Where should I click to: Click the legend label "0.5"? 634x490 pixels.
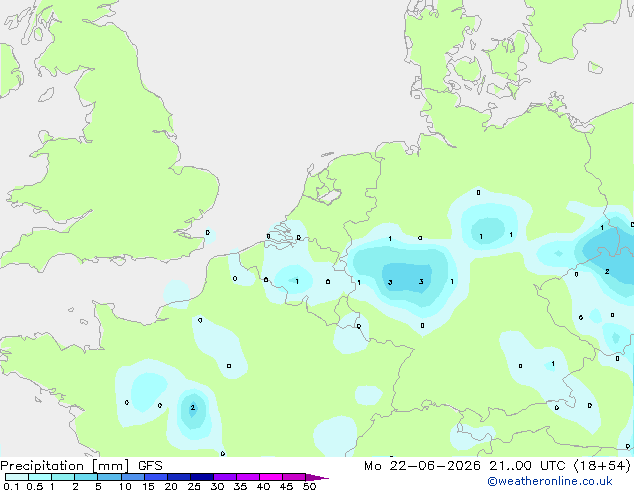point(35,486)
